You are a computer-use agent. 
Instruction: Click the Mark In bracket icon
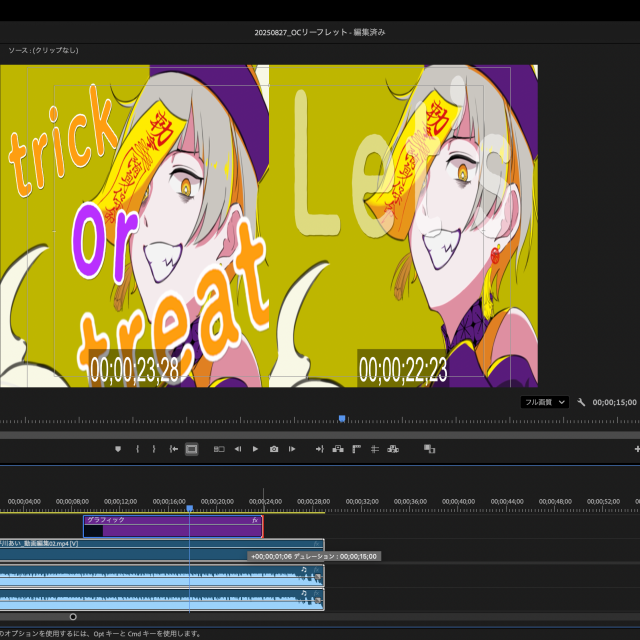click(137, 449)
